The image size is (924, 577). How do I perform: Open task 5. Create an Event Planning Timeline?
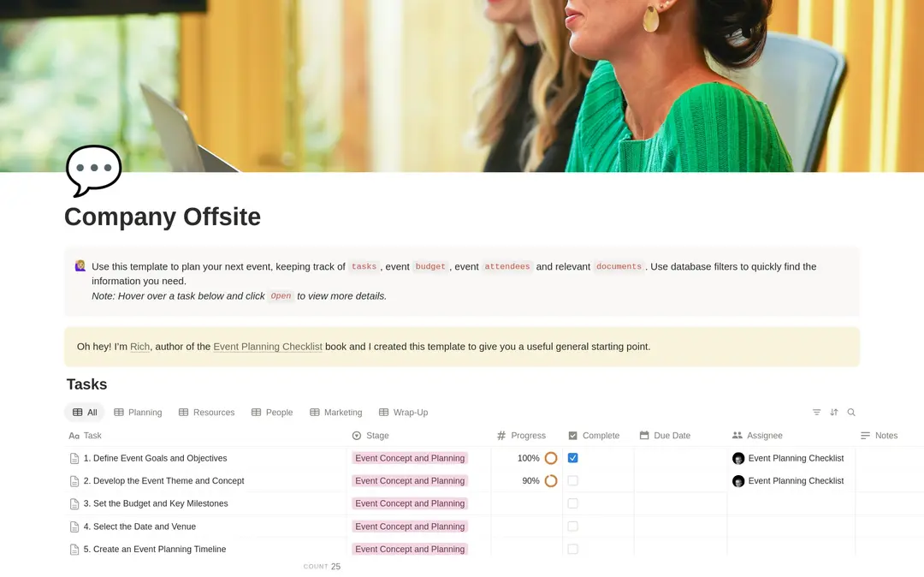pyautogui.click(x=155, y=549)
